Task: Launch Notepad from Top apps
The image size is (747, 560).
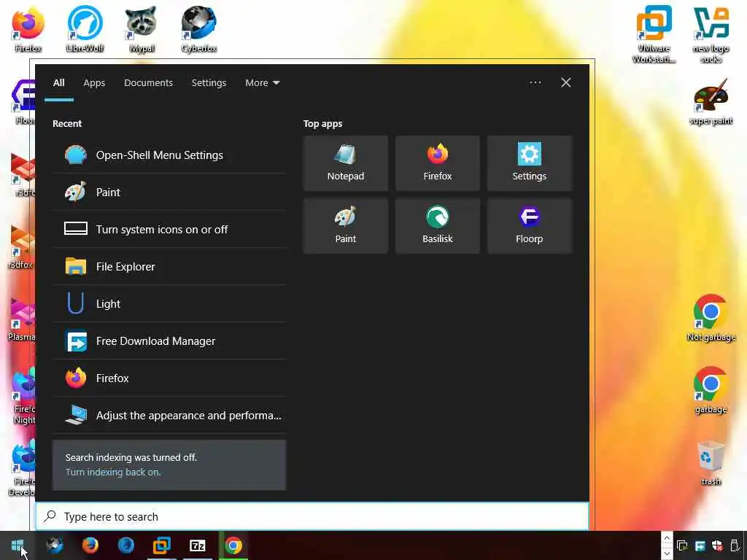Action: 346,163
